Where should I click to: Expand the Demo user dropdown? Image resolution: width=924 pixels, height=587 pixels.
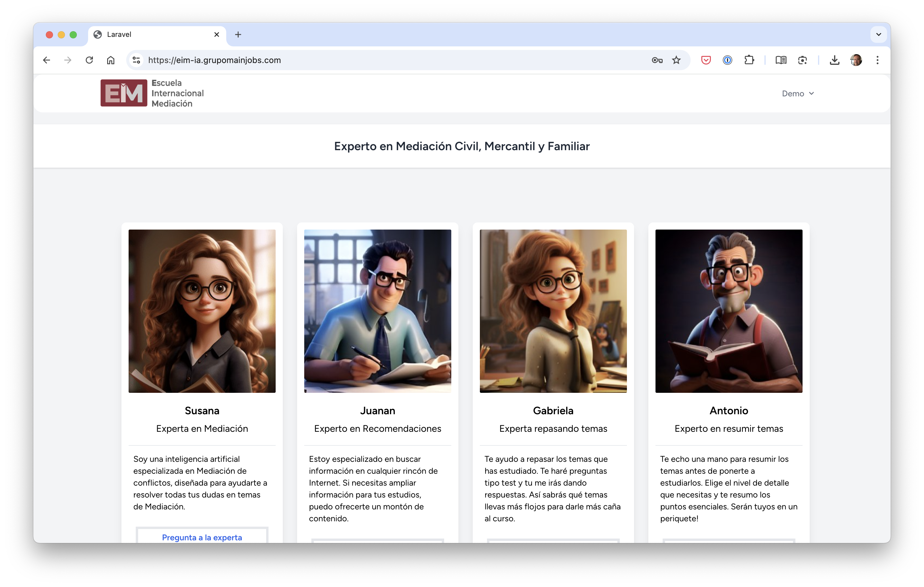coord(797,94)
